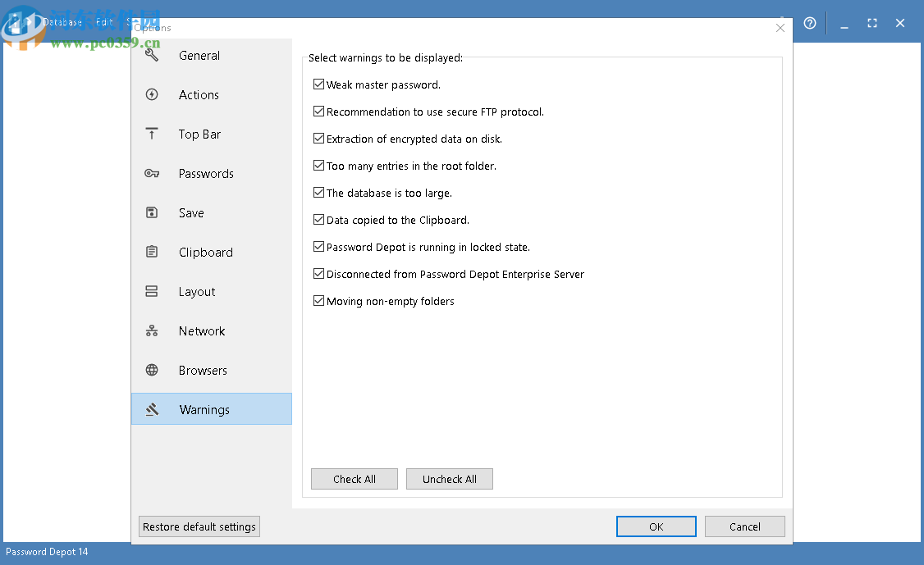Click the Clipboard icon in sidebar
This screenshot has height=565, width=924.
click(152, 253)
